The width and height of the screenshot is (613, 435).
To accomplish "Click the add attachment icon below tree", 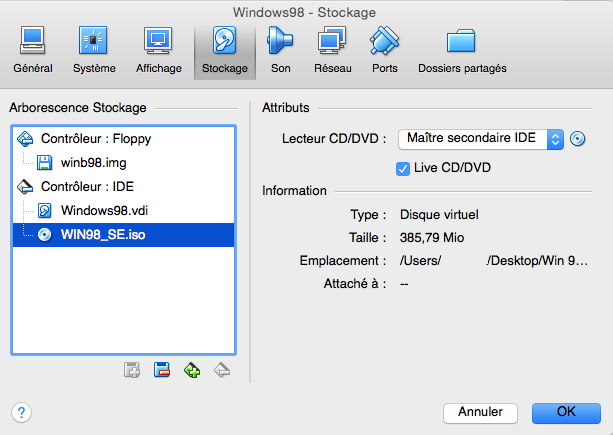I will pyautogui.click(x=132, y=370).
